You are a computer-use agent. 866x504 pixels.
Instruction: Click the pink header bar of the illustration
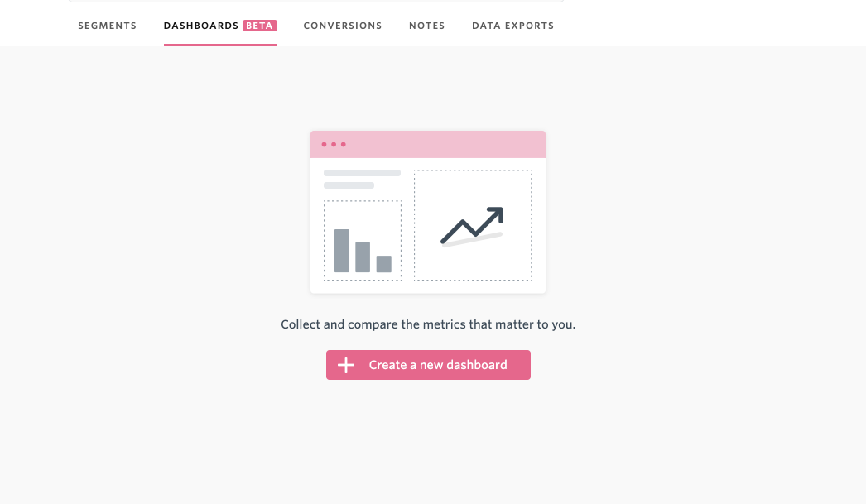[428, 145]
